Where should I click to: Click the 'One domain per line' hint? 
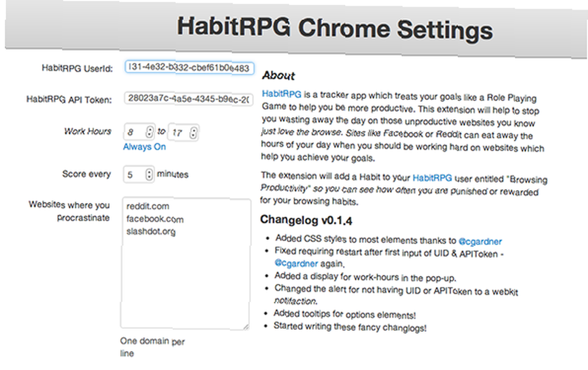point(152,347)
